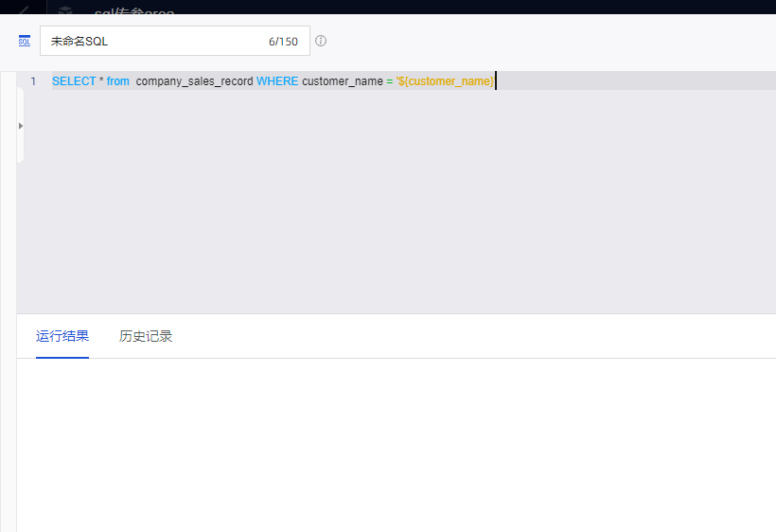This screenshot has width=776, height=532.
Task: Place cursor on the SELECT keyword
Action: tap(74, 81)
